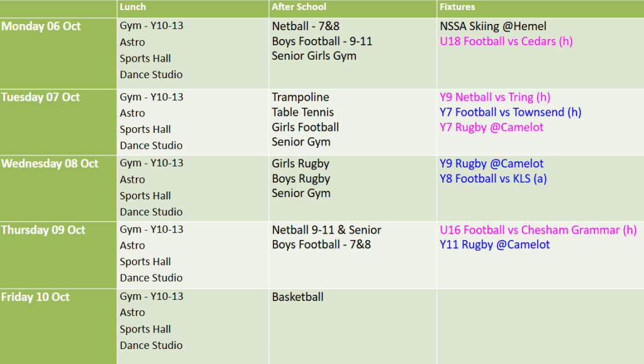Click the Lunch column header
This screenshot has width=644, height=364.
133,7
